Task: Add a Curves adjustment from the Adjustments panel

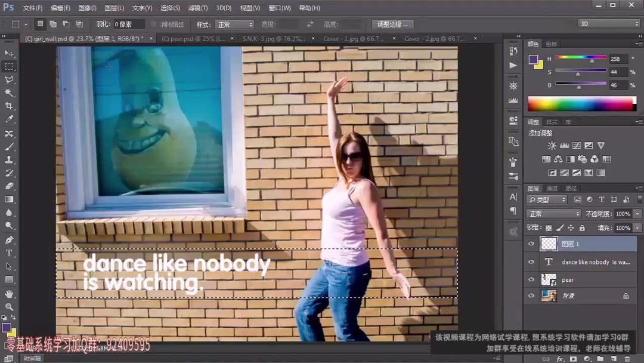Action: [x=576, y=146]
